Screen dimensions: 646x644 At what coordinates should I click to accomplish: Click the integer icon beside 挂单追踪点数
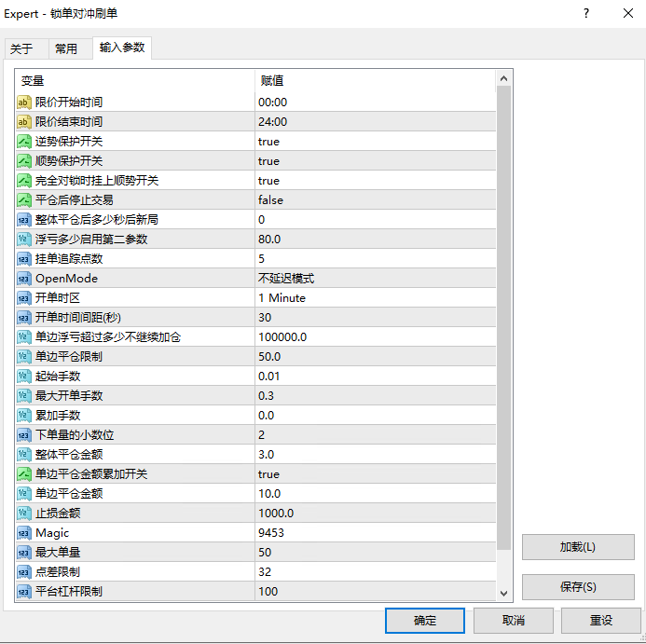click(24, 259)
